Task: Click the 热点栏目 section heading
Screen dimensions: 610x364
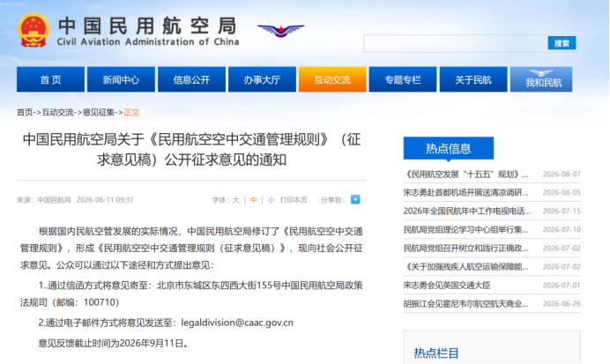Action: pos(436,353)
